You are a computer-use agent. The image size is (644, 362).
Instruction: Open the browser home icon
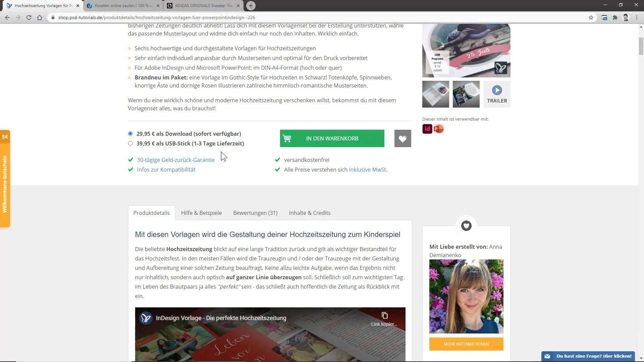pos(40,17)
